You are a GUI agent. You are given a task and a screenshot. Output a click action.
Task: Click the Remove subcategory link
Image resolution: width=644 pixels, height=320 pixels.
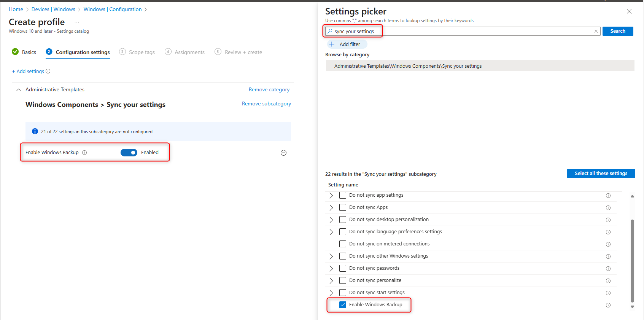[x=266, y=103]
